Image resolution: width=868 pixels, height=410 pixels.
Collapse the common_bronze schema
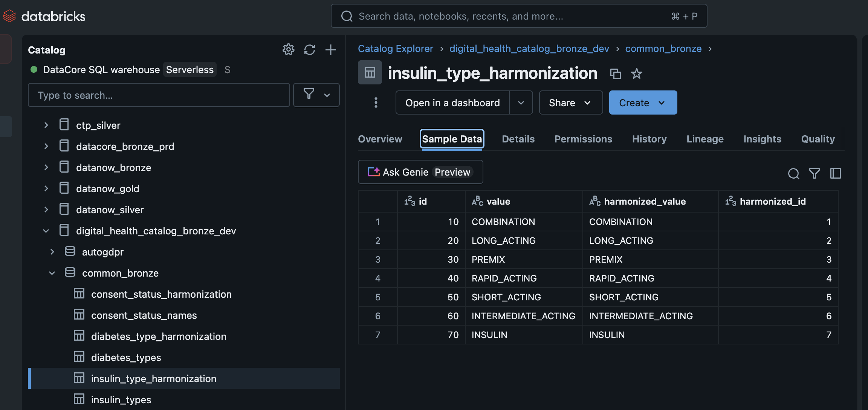point(52,273)
